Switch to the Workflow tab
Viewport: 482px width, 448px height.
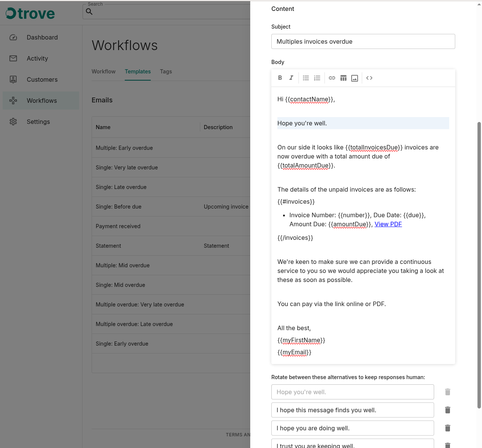(104, 72)
